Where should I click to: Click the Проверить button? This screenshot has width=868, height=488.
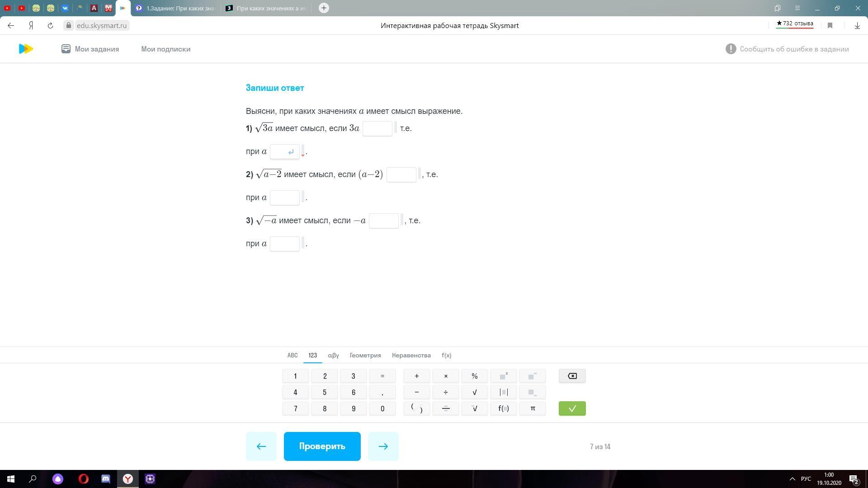322,446
